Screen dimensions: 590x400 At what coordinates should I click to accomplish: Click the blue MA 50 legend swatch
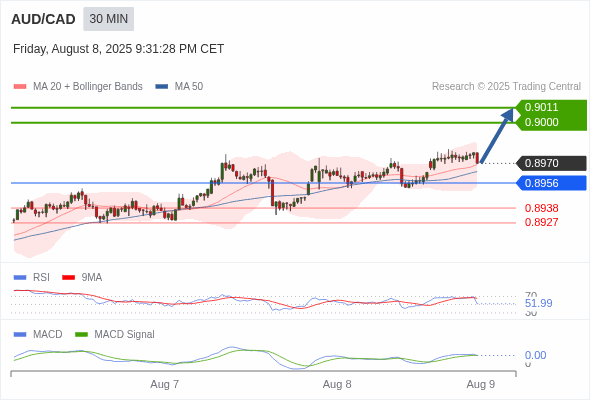coord(162,87)
